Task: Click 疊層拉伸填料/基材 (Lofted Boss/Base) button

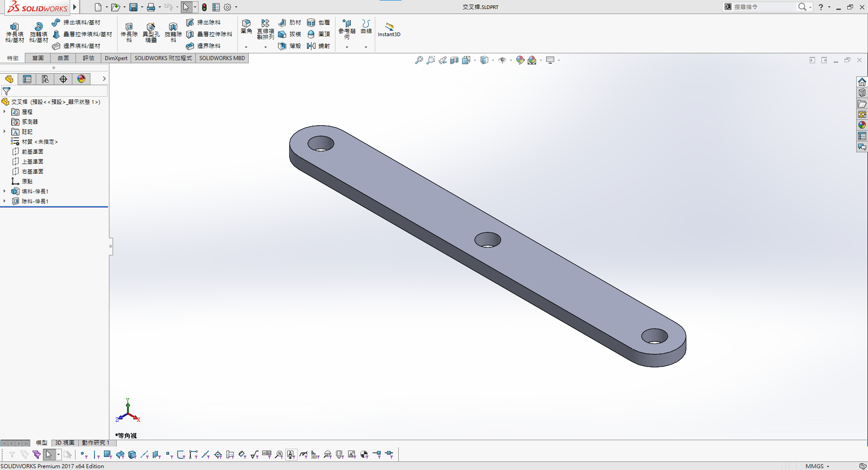Action: (82, 34)
